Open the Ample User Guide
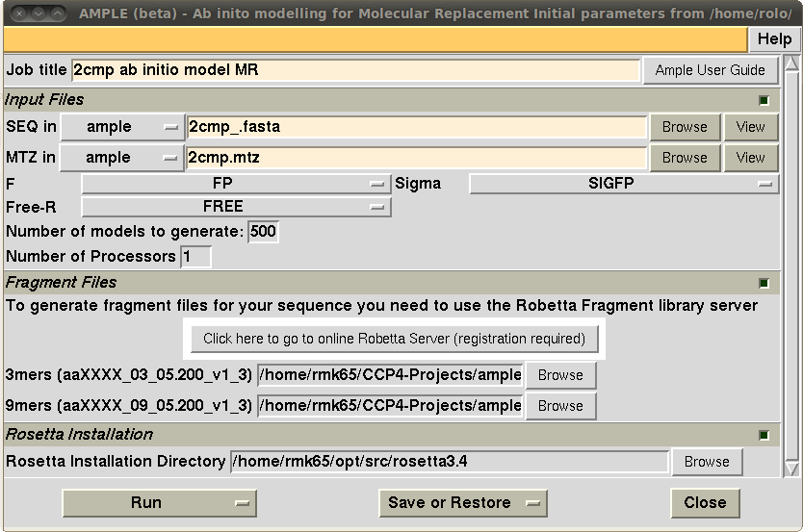This screenshot has height=532, width=803. pyautogui.click(x=710, y=70)
